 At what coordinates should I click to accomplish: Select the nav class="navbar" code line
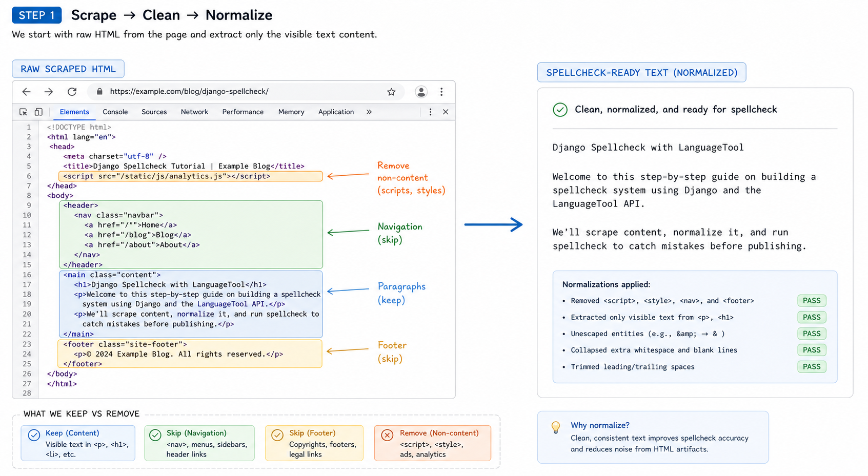(118, 215)
